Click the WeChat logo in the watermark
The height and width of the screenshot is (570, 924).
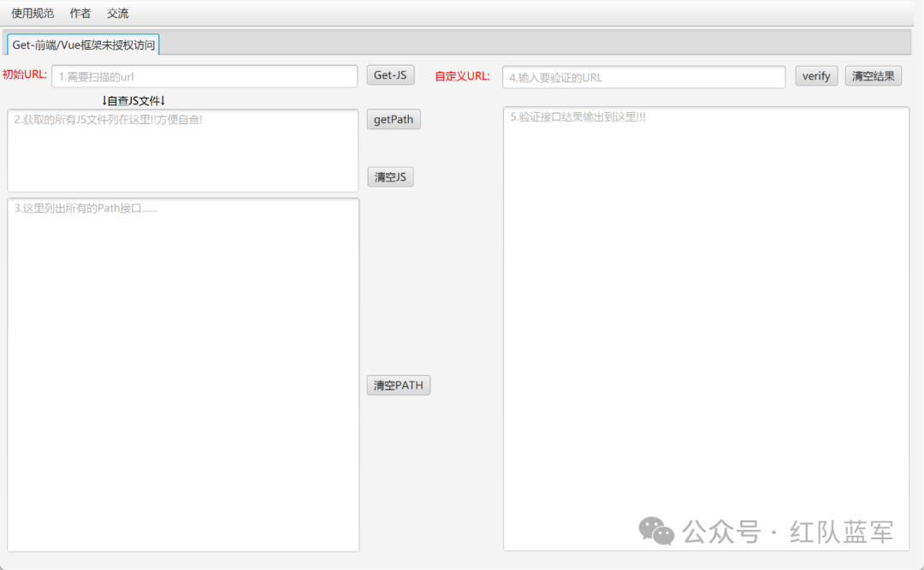(x=657, y=531)
